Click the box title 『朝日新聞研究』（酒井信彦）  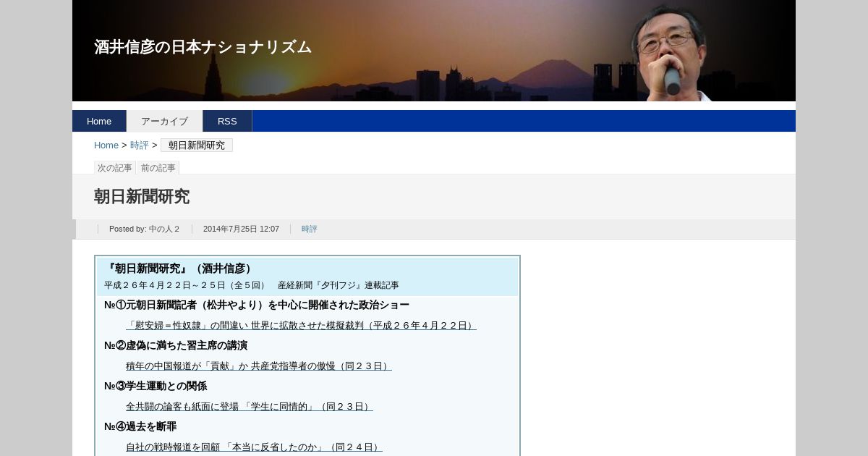pos(179,269)
